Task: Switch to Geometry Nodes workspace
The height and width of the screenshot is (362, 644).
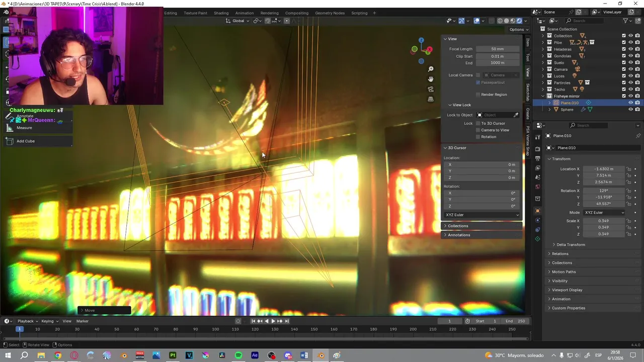Action: [x=330, y=13]
